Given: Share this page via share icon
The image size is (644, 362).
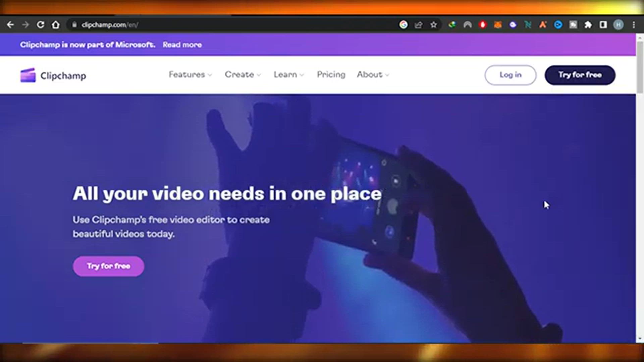Looking at the screenshot, I should pos(419,24).
